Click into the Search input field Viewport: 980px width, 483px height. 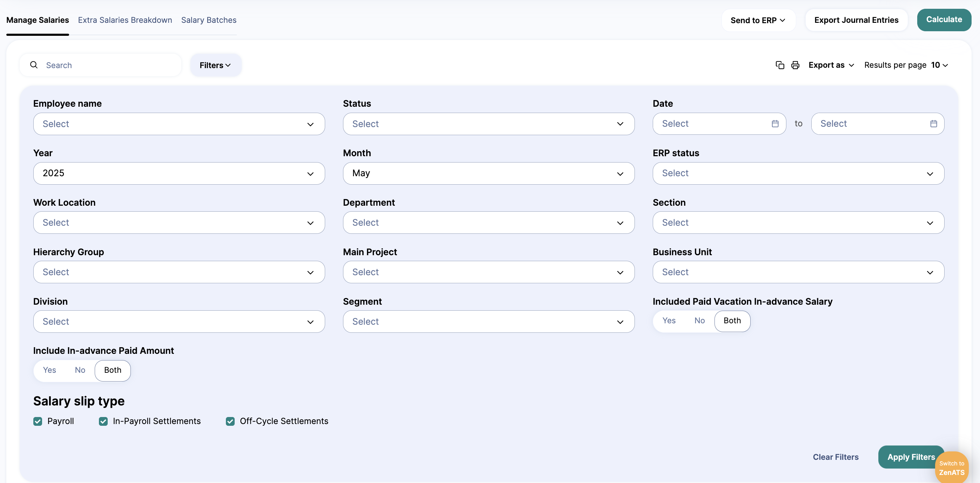[110, 65]
